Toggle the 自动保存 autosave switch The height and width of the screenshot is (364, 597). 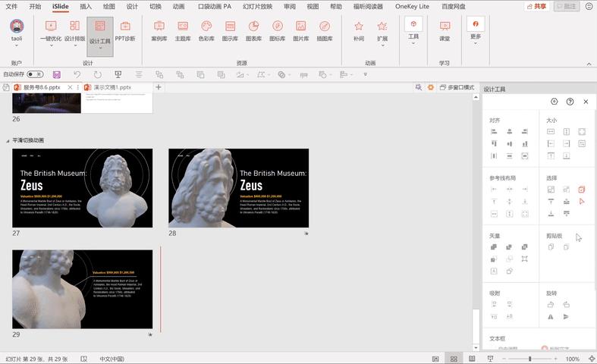point(34,74)
